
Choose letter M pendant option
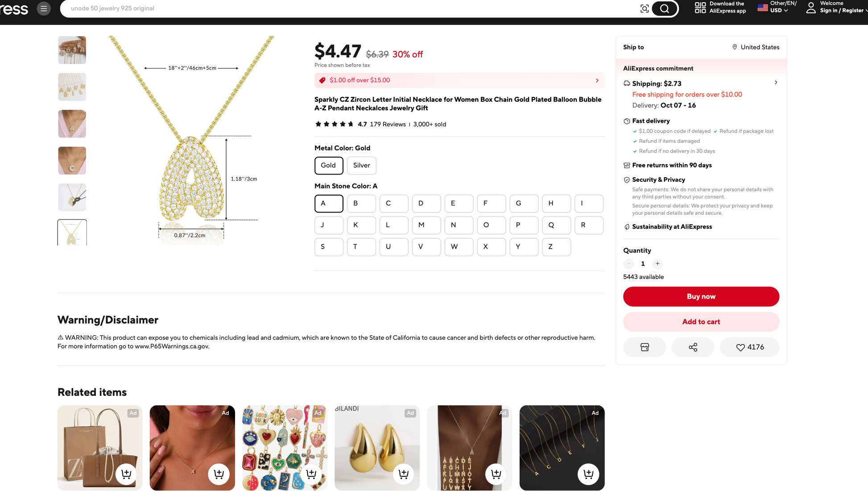point(426,225)
